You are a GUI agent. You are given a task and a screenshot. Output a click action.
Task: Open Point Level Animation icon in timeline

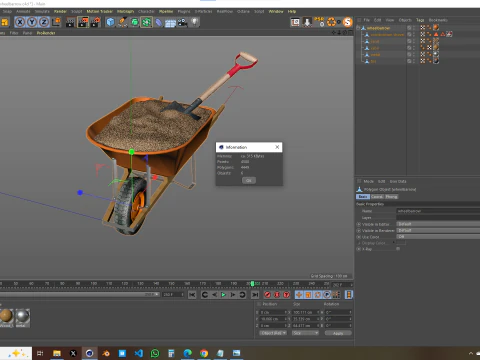click(x=336, y=295)
